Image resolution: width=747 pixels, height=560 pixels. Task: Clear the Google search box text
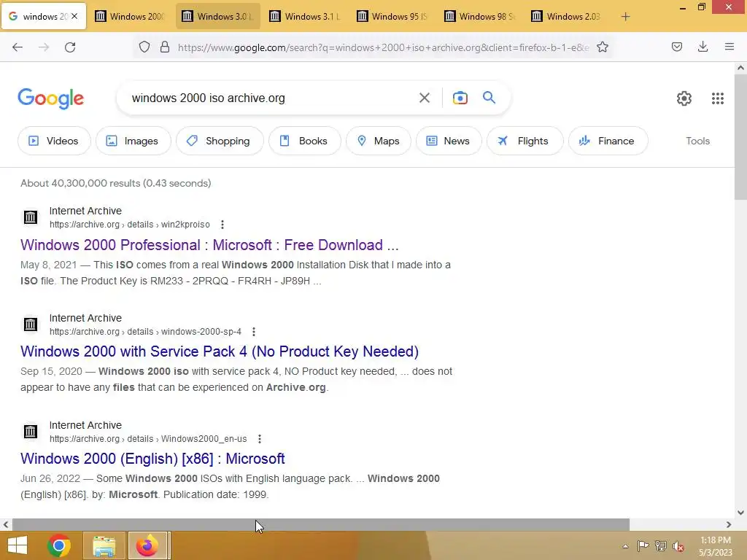pyautogui.click(x=424, y=98)
